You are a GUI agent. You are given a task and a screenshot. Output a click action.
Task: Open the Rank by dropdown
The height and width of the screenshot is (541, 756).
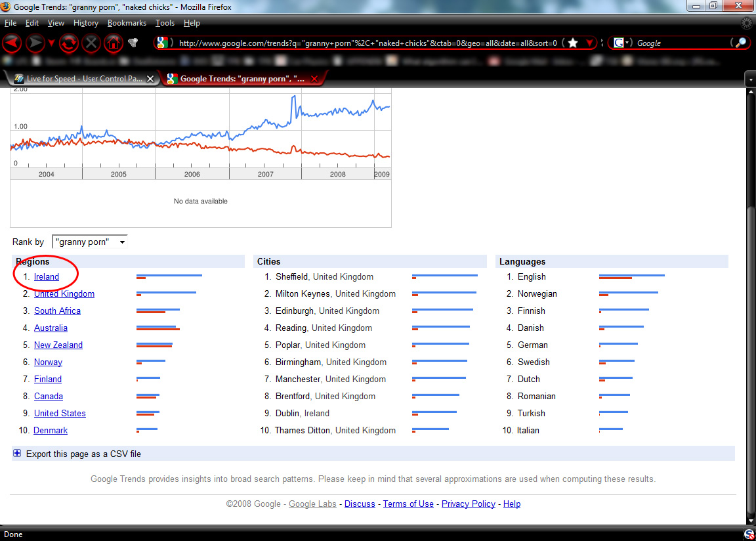[90, 242]
